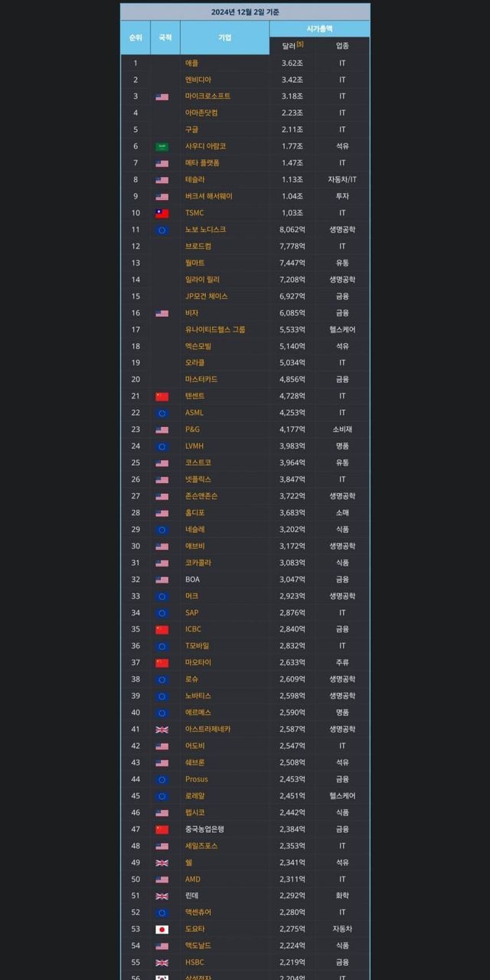This screenshot has width=490, height=980.
Task: Click the US flag beside 마이크로소프트
Action: (x=162, y=96)
